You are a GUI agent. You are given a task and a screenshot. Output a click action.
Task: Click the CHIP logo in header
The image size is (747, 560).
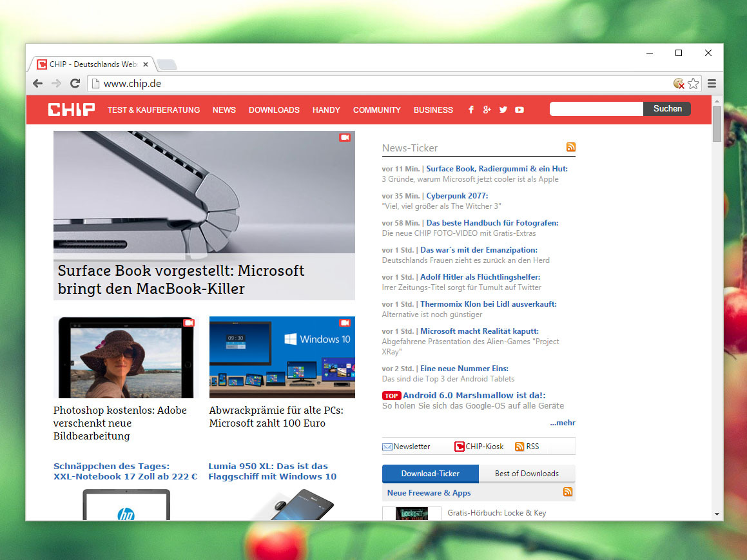coord(72,110)
